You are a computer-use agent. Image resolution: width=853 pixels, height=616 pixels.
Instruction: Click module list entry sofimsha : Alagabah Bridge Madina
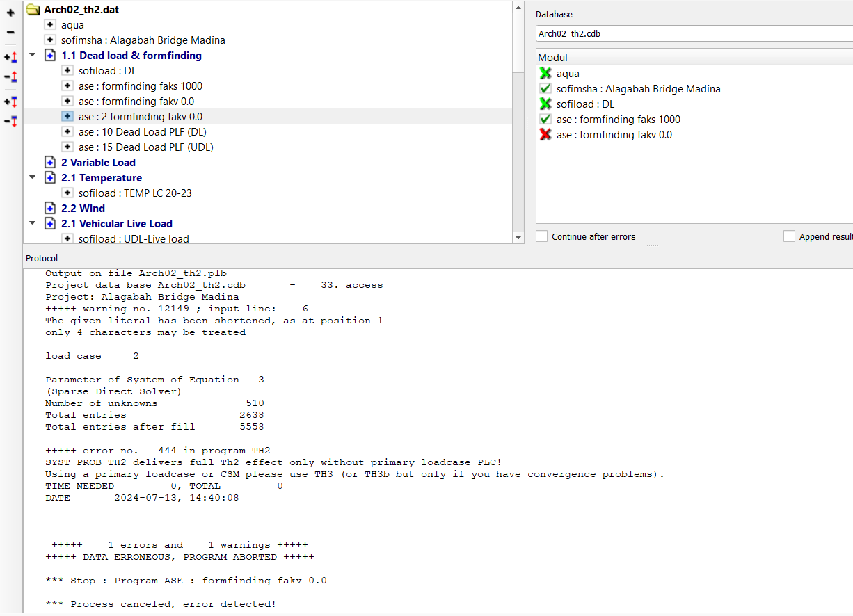coord(638,88)
